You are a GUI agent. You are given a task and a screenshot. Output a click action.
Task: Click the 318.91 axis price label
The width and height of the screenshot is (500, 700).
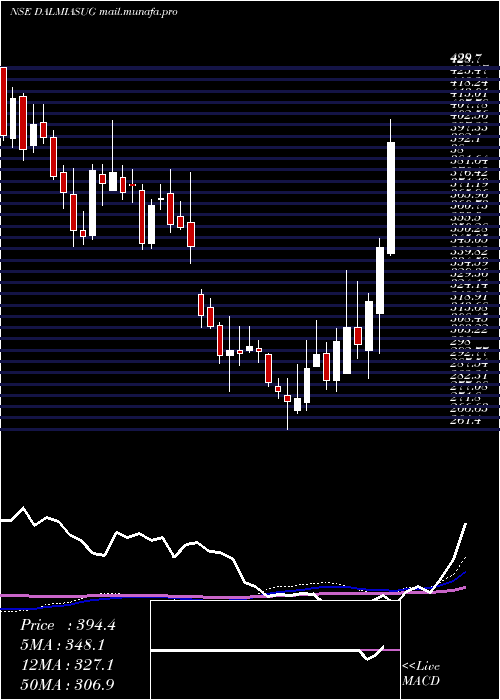(x=468, y=296)
